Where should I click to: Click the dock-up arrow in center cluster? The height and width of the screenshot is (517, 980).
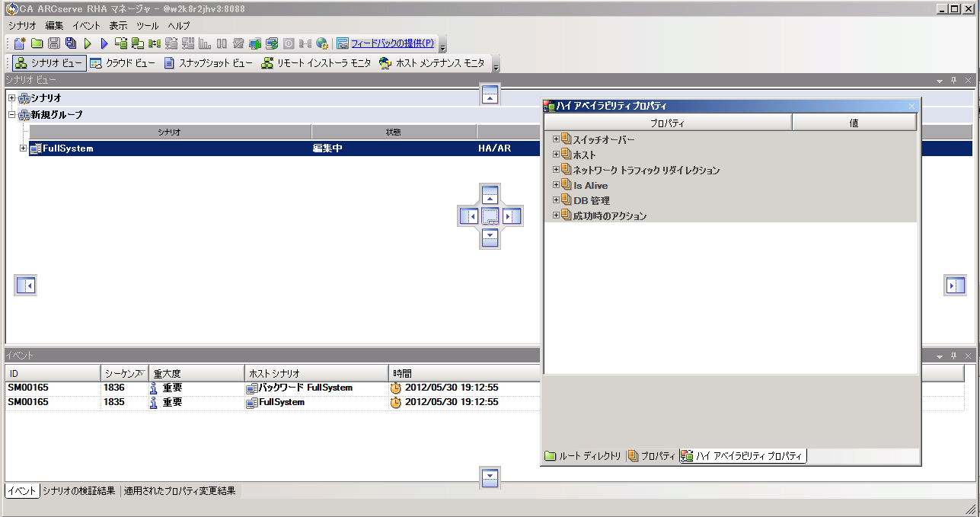click(x=490, y=194)
